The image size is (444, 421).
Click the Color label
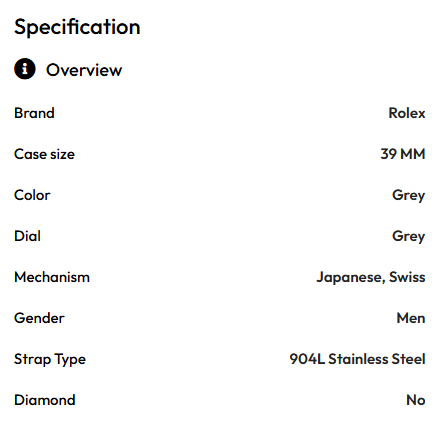click(x=32, y=195)
